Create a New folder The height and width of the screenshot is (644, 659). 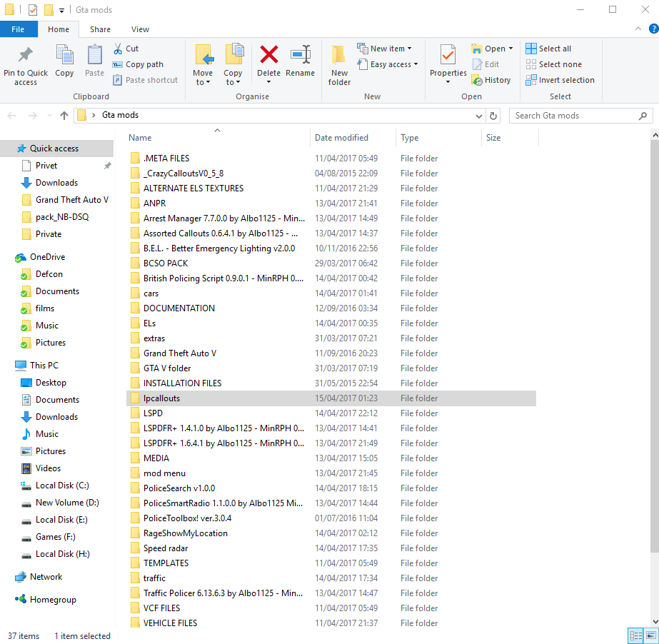(x=339, y=65)
